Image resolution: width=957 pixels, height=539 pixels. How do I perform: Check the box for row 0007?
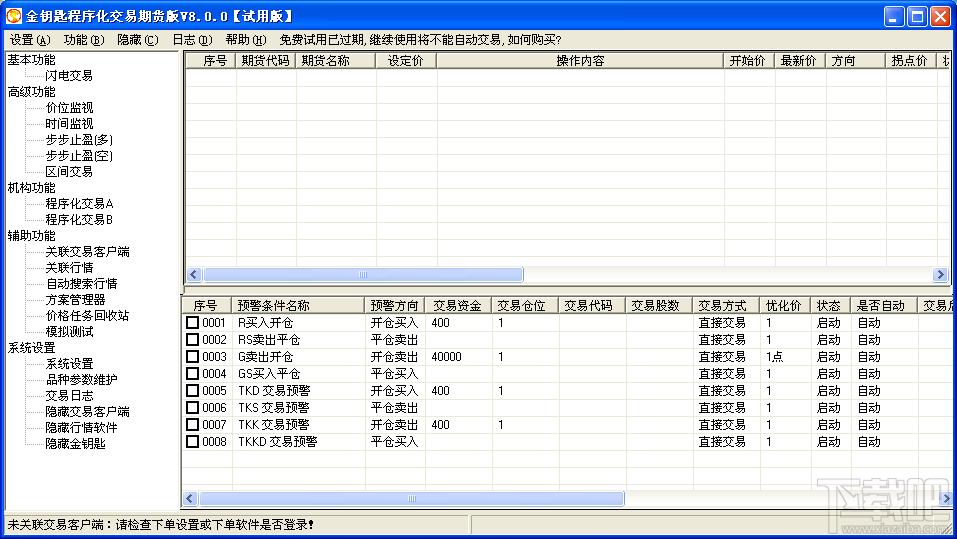(x=192, y=424)
